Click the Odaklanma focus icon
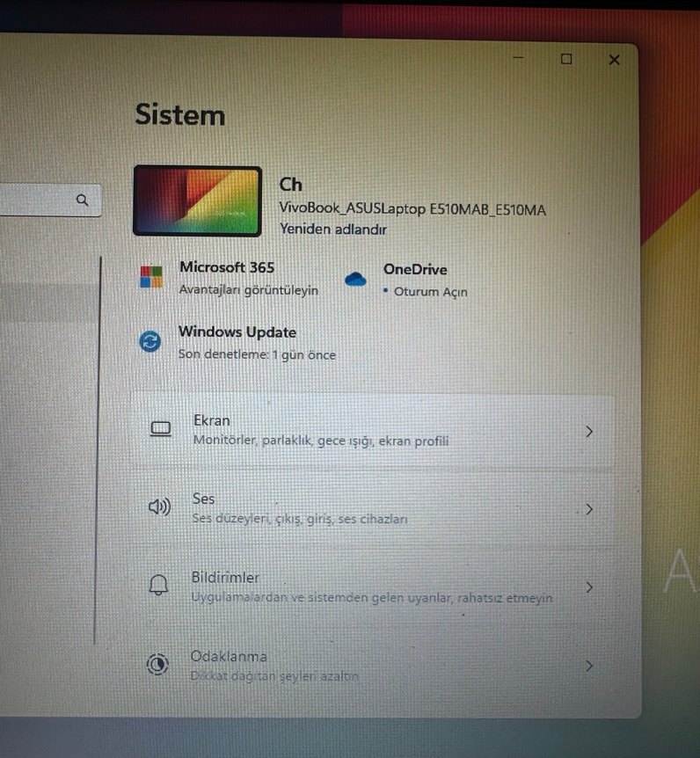Viewport: 700px width, 758px height. tap(157, 664)
